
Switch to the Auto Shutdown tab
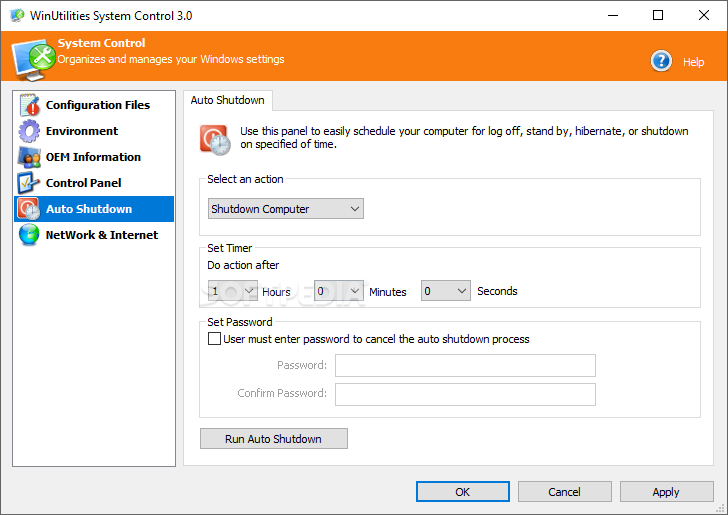[228, 100]
